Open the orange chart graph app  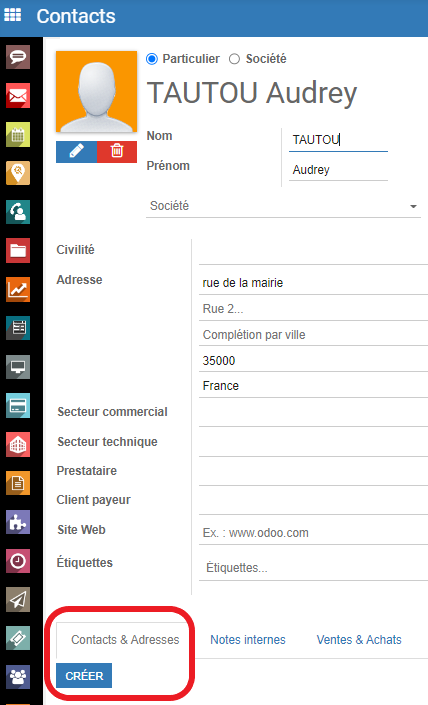[x=18, y=289]
